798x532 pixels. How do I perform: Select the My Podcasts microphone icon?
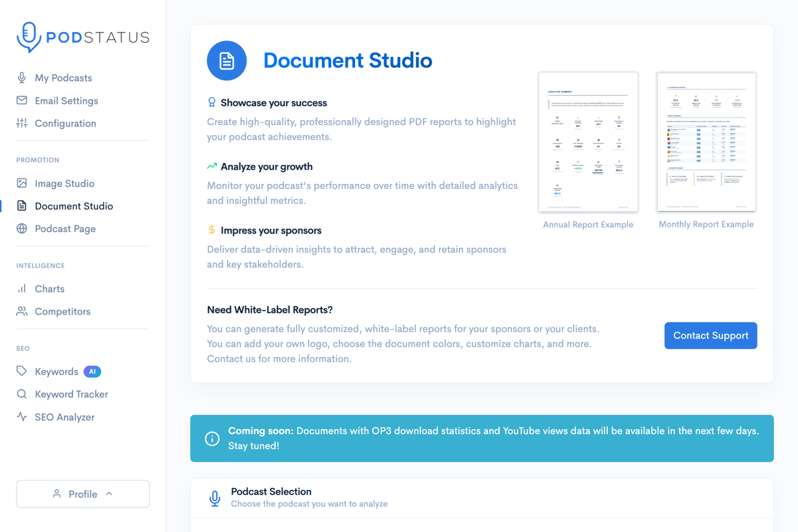point(21,78)
